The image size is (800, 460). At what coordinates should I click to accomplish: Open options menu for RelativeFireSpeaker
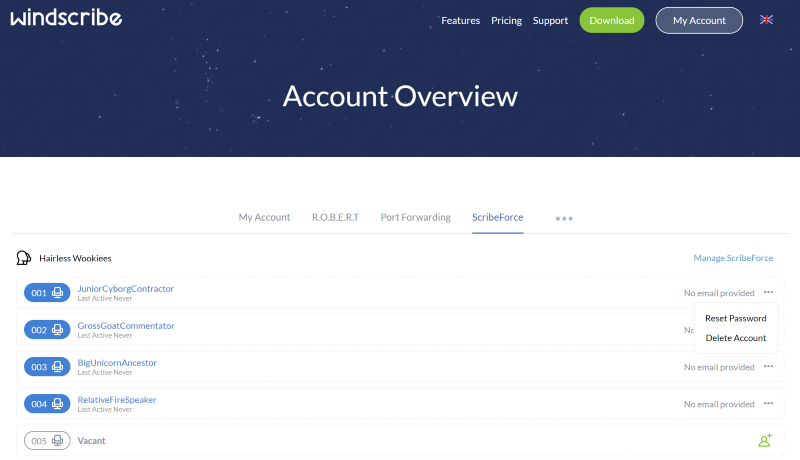[x=768, y=403]
